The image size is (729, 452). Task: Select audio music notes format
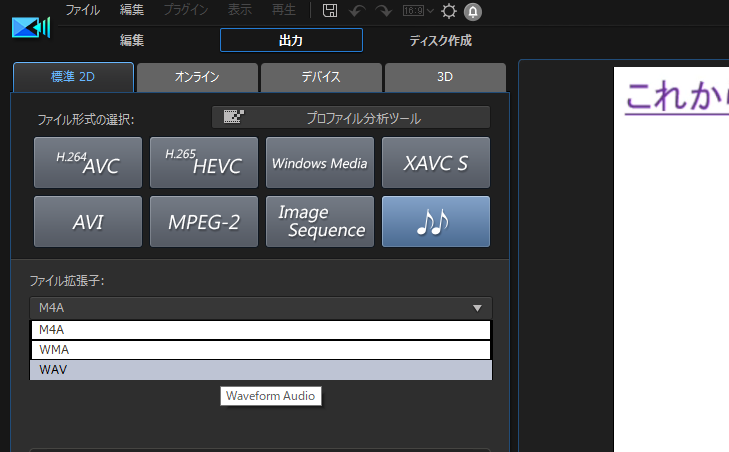pyautogui.click(x=436, y=221)
